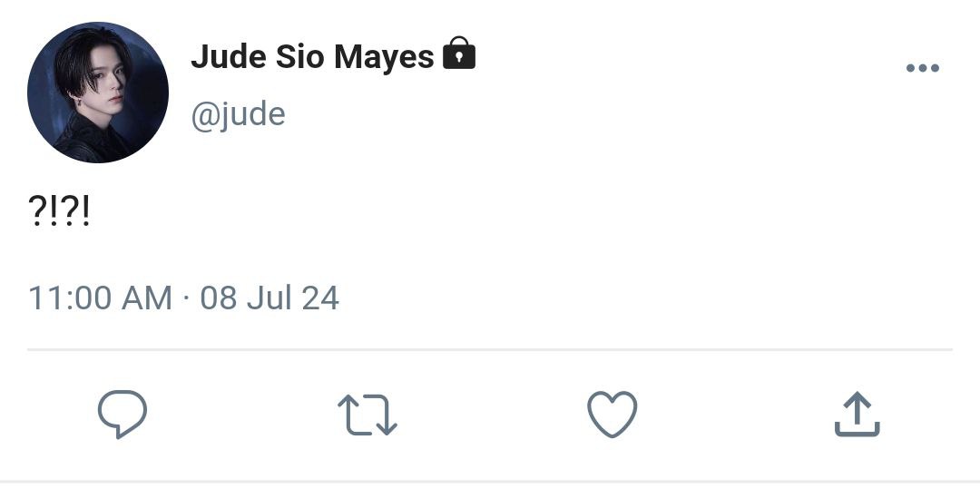The width and height of the screenshot is (980, 498).
Task: Click the @jude handle
Action: (238, 114)
